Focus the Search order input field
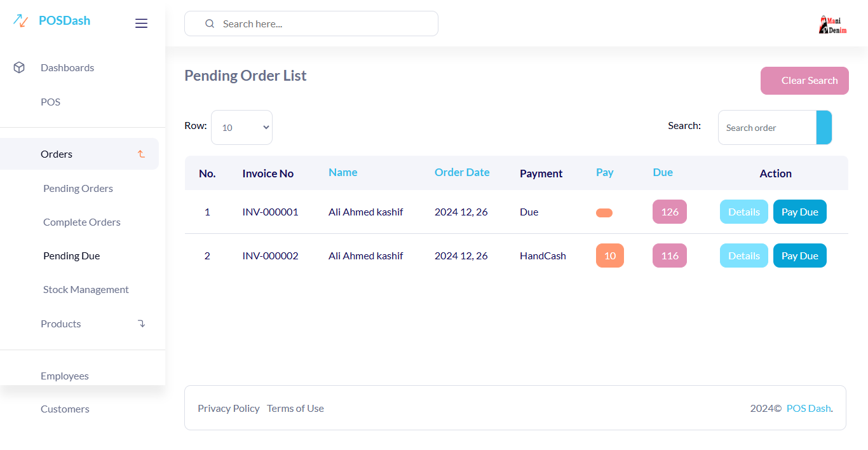 pyautogui.click(x=767, y=127)
